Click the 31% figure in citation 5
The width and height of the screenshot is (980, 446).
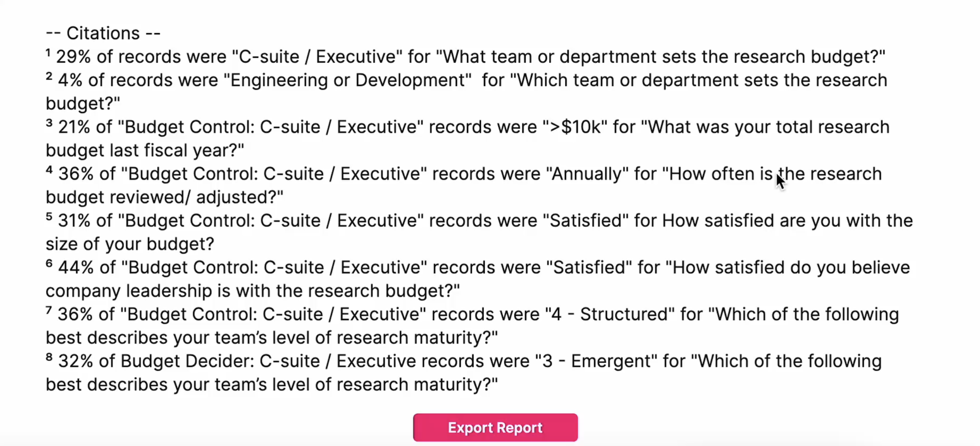click(x=74, y=221)
